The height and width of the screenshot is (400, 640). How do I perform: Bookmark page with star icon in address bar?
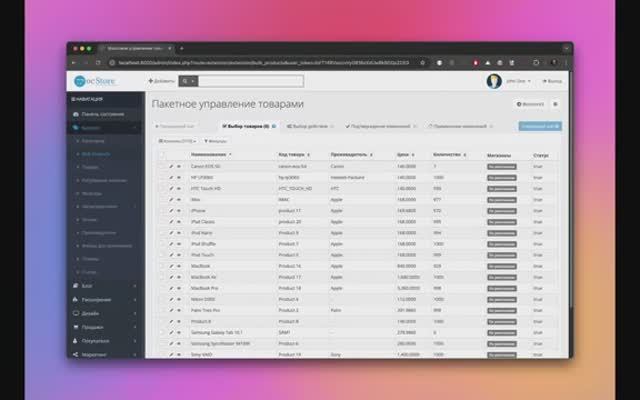point(423,62)
